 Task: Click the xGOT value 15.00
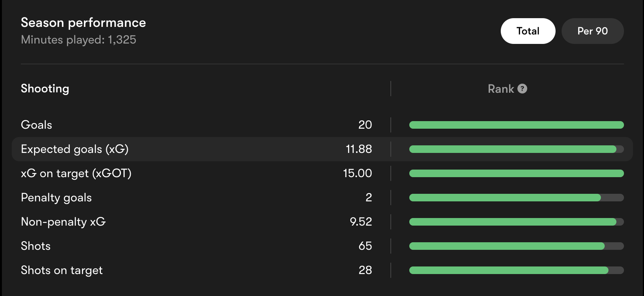357,173
